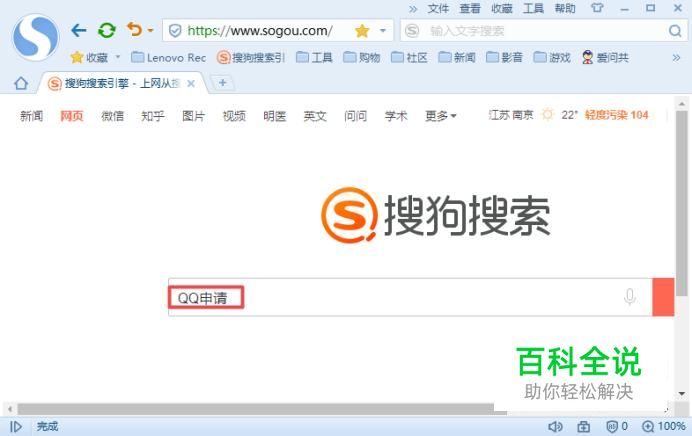The width and height of the screenshot is (692, 436).
Task: Select the 搜狗搜索引擎 tab
Action: click(121, 83)
